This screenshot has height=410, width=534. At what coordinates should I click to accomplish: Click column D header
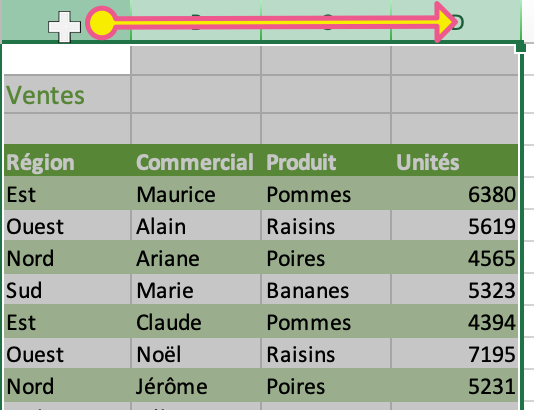pyautogui.click(x=456, y=20)
